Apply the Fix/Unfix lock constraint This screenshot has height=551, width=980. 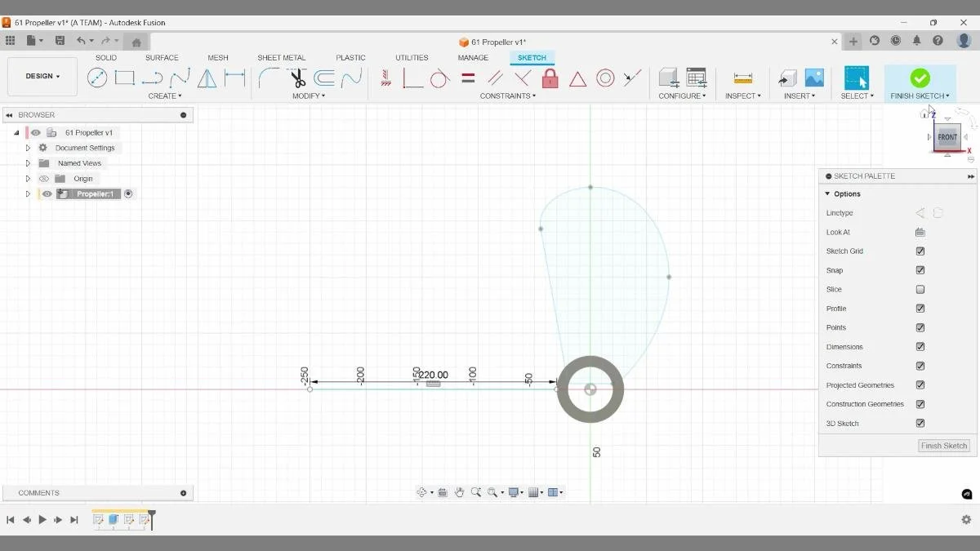coord(551,78)
